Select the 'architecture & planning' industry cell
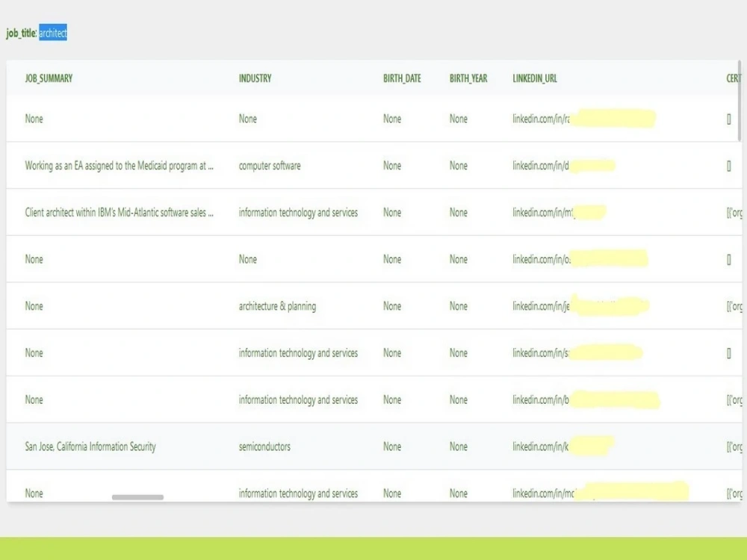Image resolution: width=747 pixels, height=560 pixels. 277,306
